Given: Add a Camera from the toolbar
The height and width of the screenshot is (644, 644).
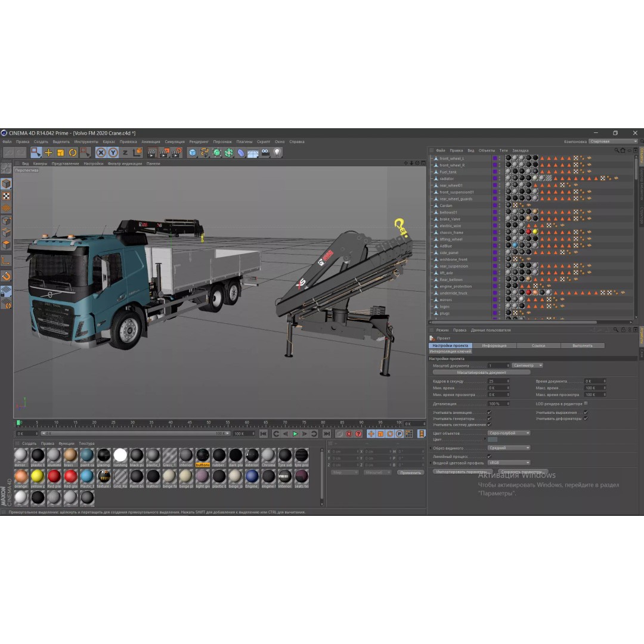Looking at the screenshot, I should point(265,153).
